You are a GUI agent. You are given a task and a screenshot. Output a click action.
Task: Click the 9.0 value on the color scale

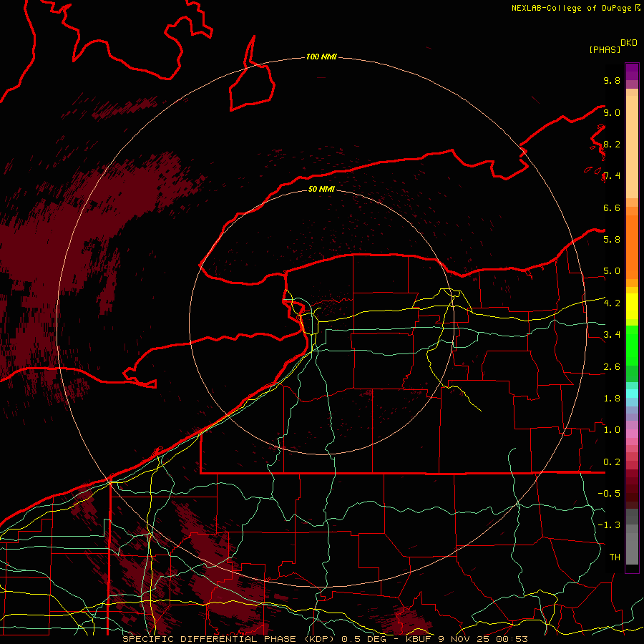pyautogui.click(x=612, y=112)
